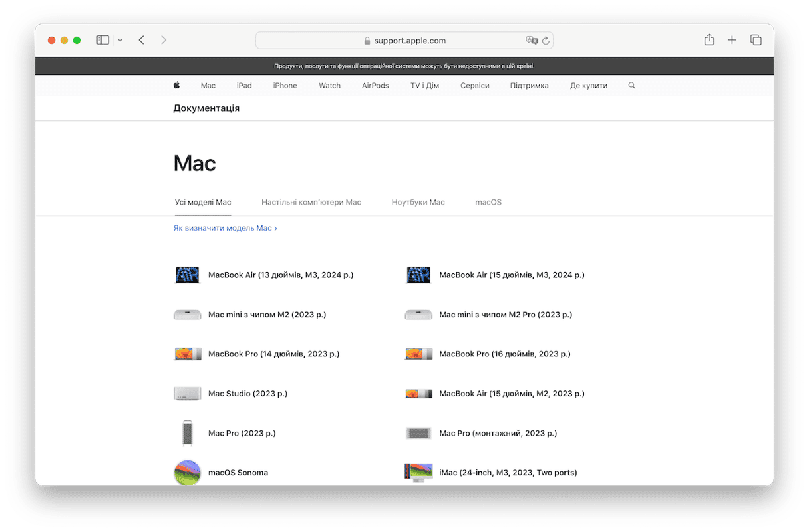Show the tab overview icon
Image resolution: width=809 pixels, height=532 pixels.
tap(756, 40)
